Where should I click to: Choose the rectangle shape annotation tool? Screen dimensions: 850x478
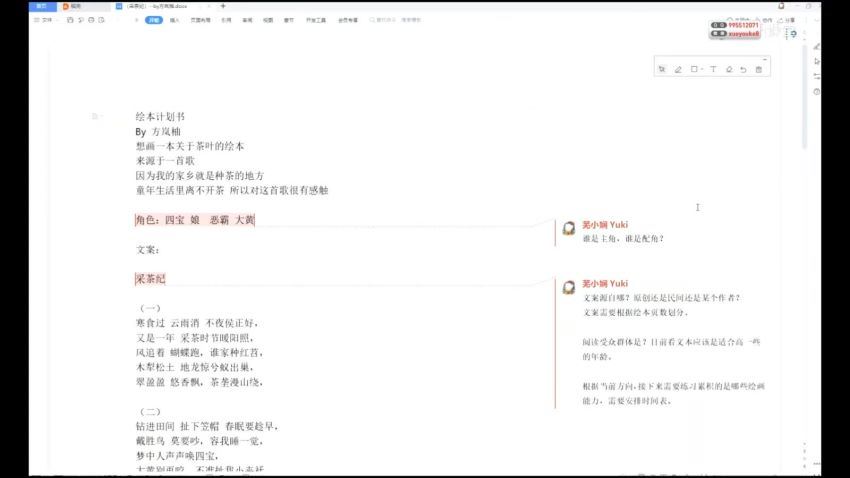click(694, 69)
